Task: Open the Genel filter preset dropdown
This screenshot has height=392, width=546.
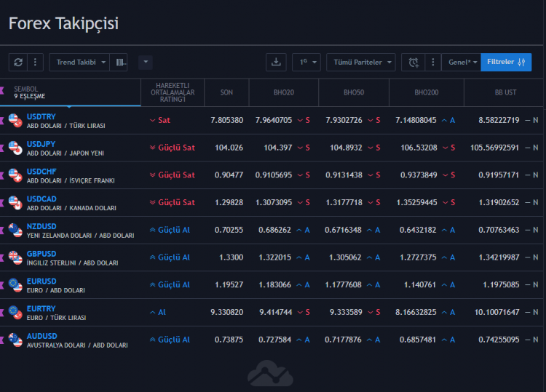Action: (x=461, y=63)
